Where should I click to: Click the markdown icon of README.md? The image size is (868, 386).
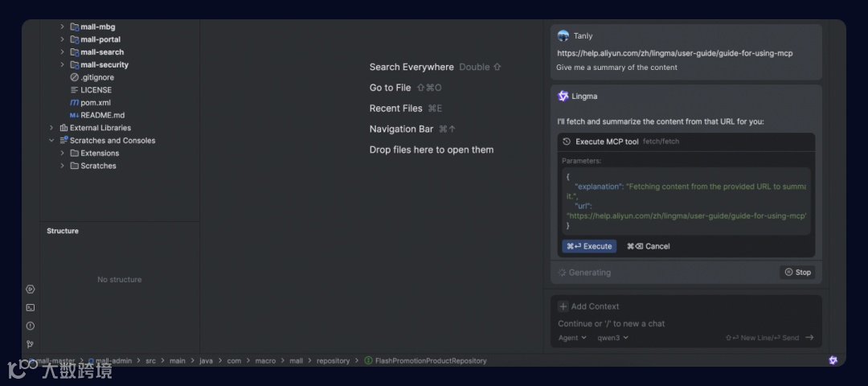coord(74,115)
